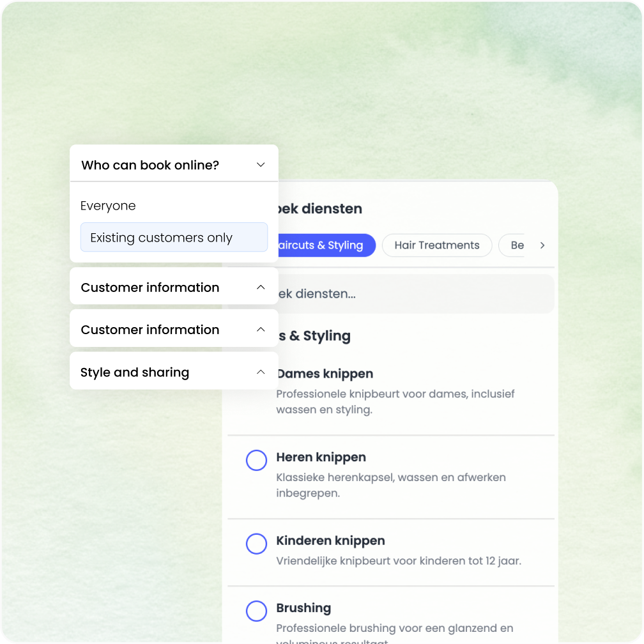Switch to the 'Hair Treatments' category
Screen dimensions: 644x644
pyautogui.click(x=436, y=245)
